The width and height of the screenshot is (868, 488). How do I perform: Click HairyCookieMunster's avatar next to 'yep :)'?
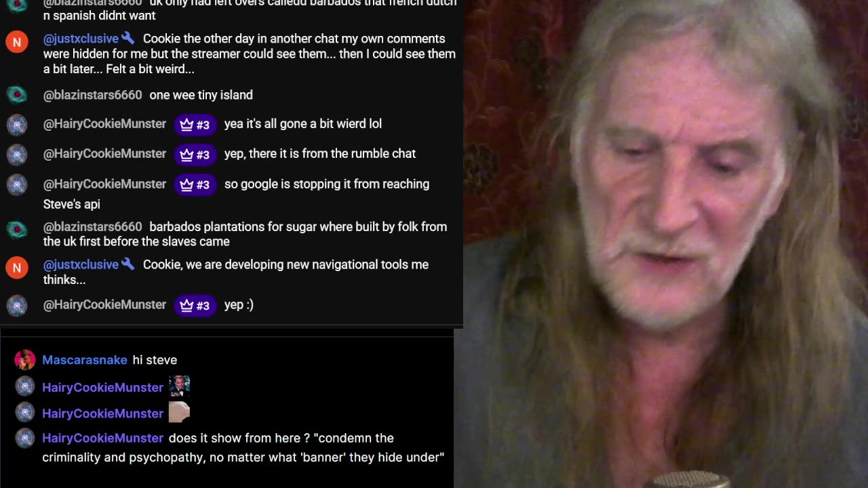[x=17, y=306]
